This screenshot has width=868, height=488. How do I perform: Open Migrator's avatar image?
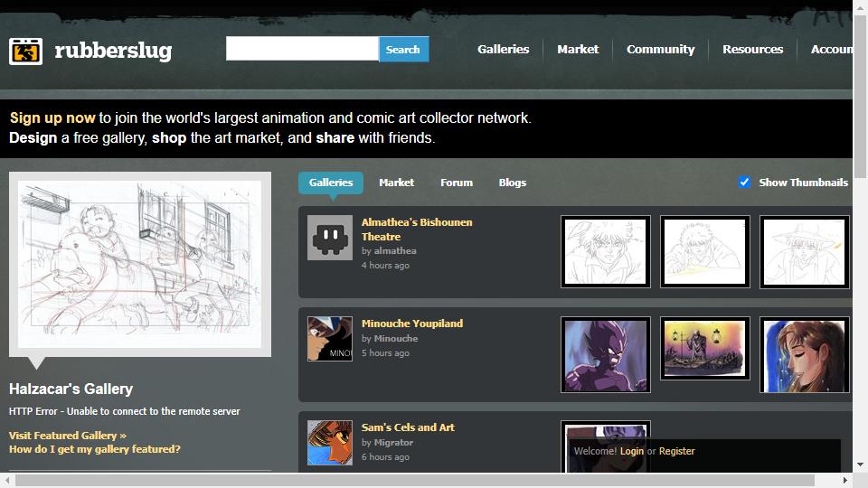coord(330,443)
